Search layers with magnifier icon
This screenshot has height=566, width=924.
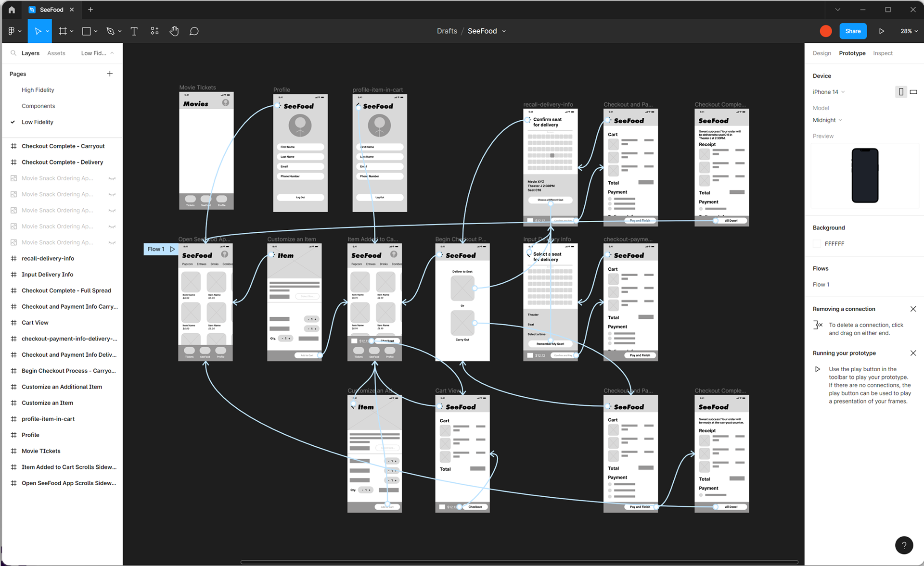pyautogui.click(x=13, y=53)
